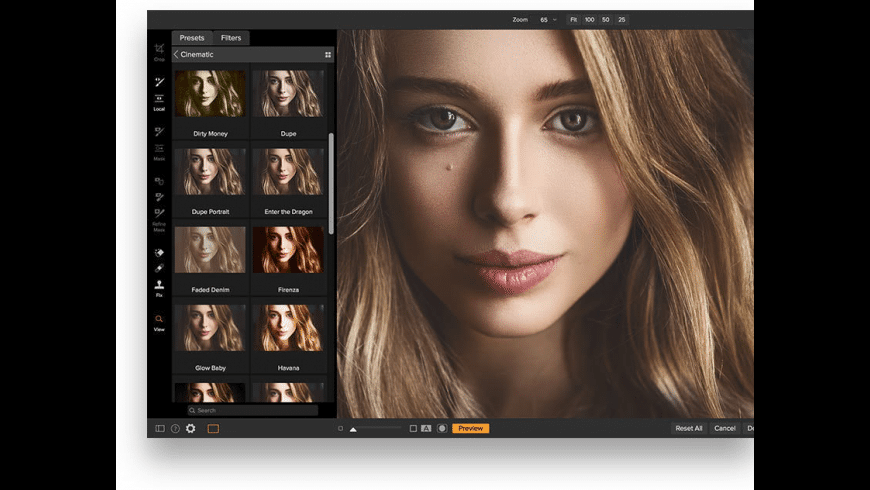870x490 pixels.
Task: Toggle the left panel visibility icon
Action: coord(160,428)
